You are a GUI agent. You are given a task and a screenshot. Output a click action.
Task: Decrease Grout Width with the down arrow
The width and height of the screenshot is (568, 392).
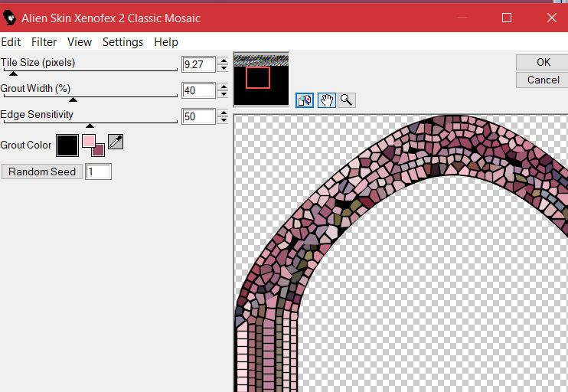coord(224,94)
